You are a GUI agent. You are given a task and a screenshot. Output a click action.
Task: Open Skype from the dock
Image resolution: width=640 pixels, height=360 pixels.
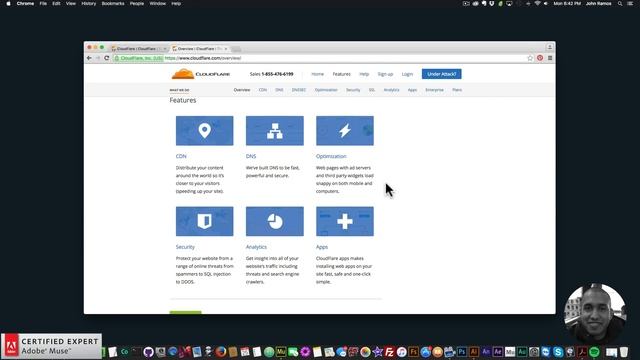click(558, 351)
